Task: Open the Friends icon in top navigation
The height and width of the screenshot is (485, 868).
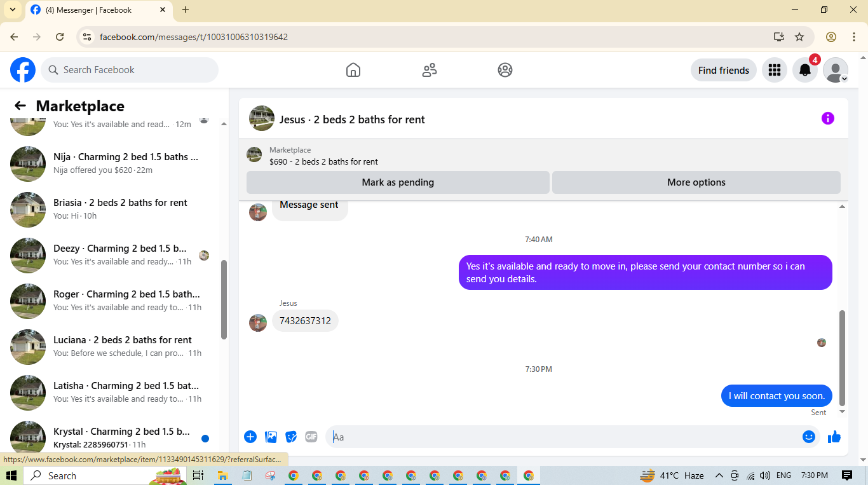Action: (430, 70)
